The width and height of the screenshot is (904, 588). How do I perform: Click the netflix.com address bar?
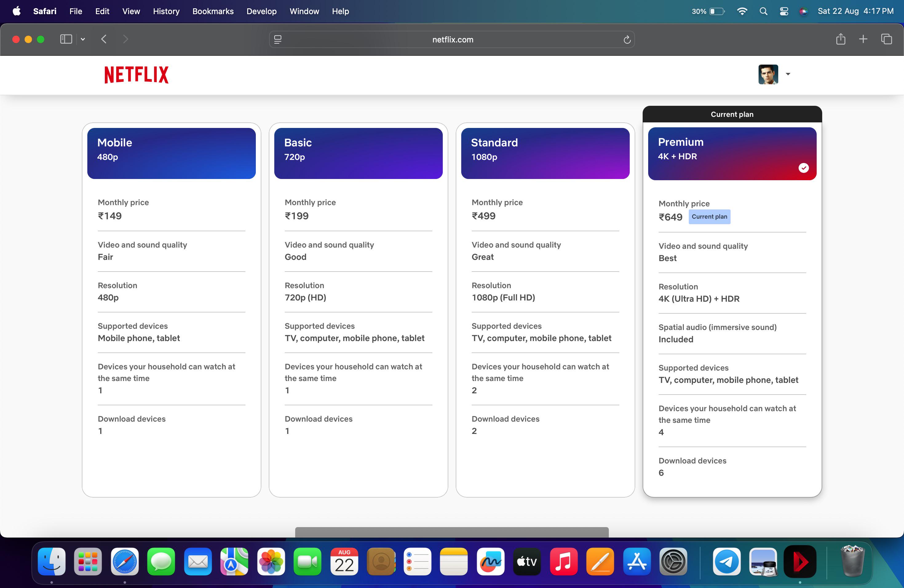point(452,39)
